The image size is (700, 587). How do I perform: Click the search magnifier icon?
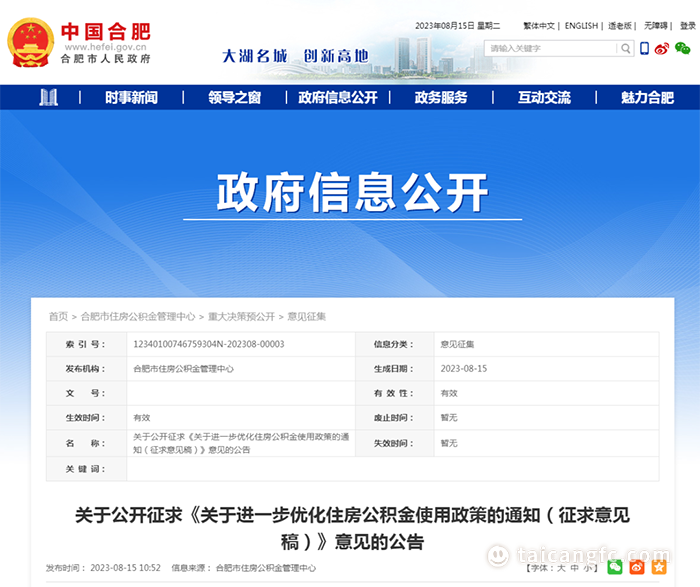(x=626, y=48)
